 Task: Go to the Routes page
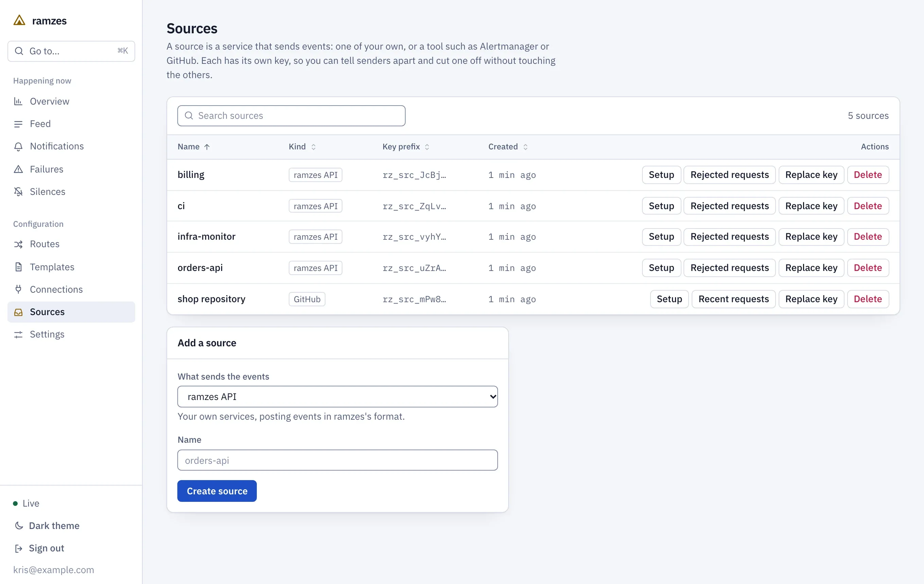(x=71, y=244)
